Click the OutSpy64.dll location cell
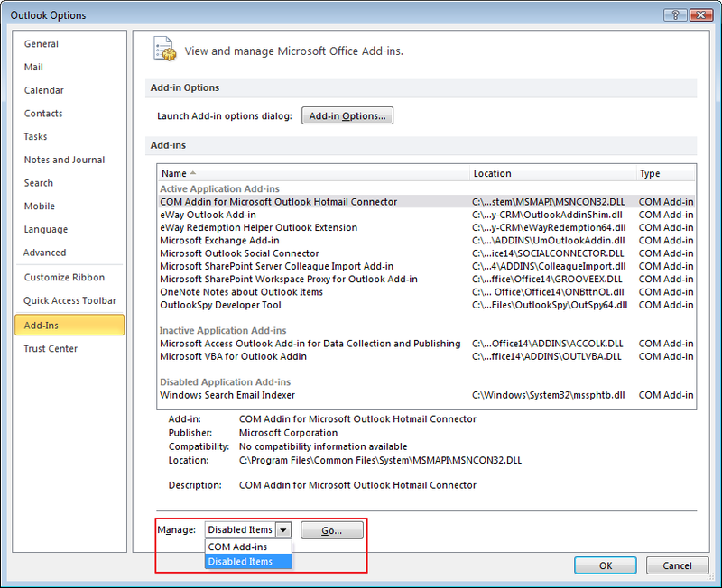The image size is (722, 588). click(550, 305)
